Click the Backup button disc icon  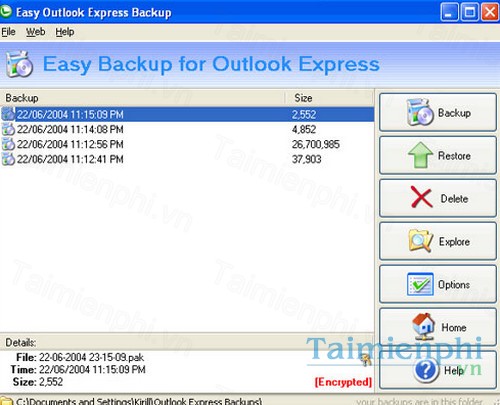pyautogui.click(x=420, y=112)
